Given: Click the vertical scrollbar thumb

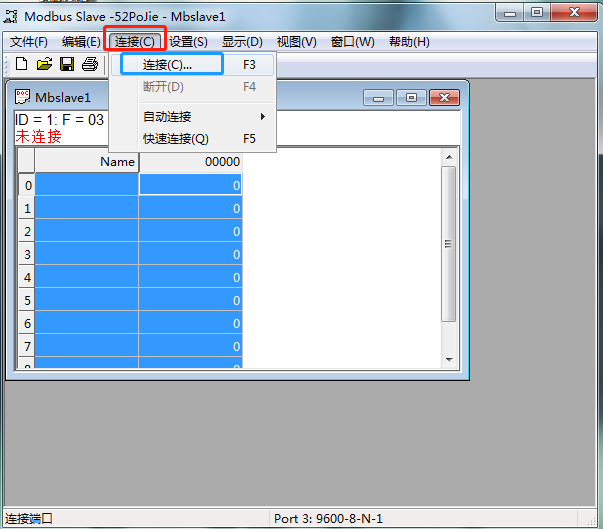Looking at the screenshot, I should 448,244.
